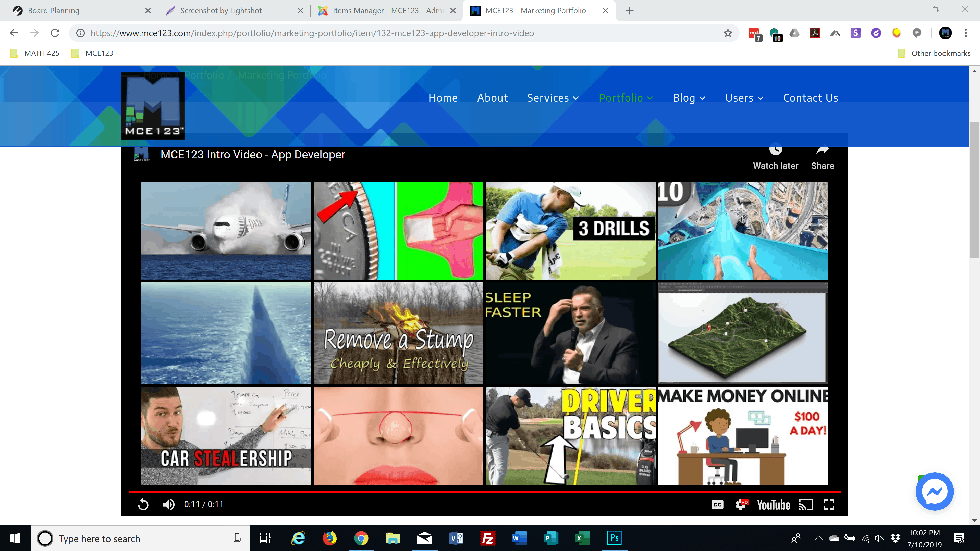980x551 pixels.
Task: Open video on YouTube logo
Action: tap(774, 505)
